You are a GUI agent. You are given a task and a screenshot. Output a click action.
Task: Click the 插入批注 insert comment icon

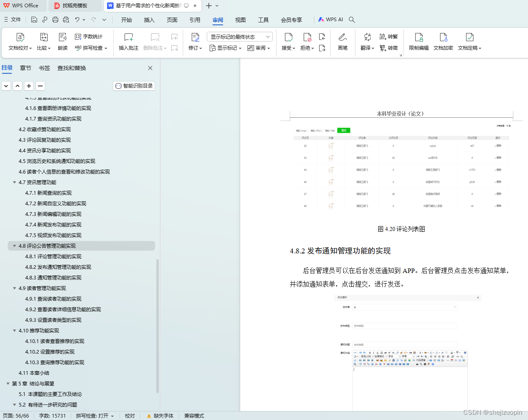pyautogui.click(x=128, y=42)
